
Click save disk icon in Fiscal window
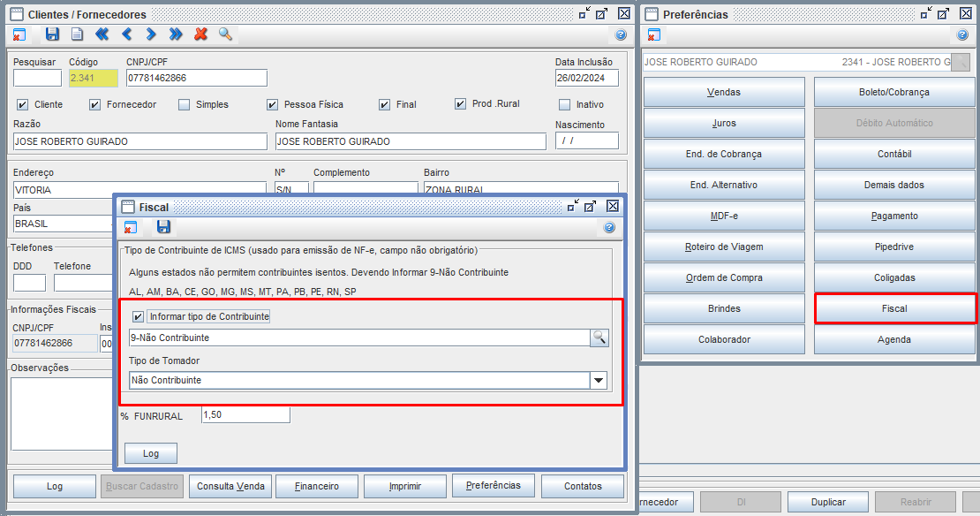point(163,227)
